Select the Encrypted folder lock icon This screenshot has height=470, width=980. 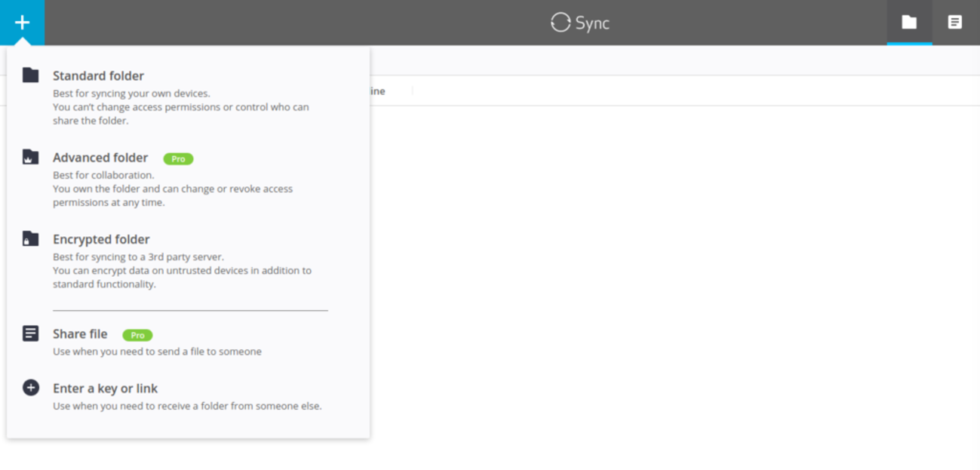tap(30, 238)
